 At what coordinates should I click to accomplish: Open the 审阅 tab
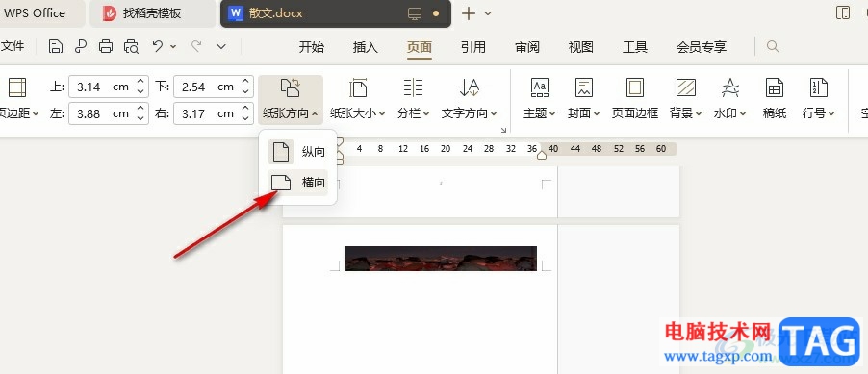point(527,47)
